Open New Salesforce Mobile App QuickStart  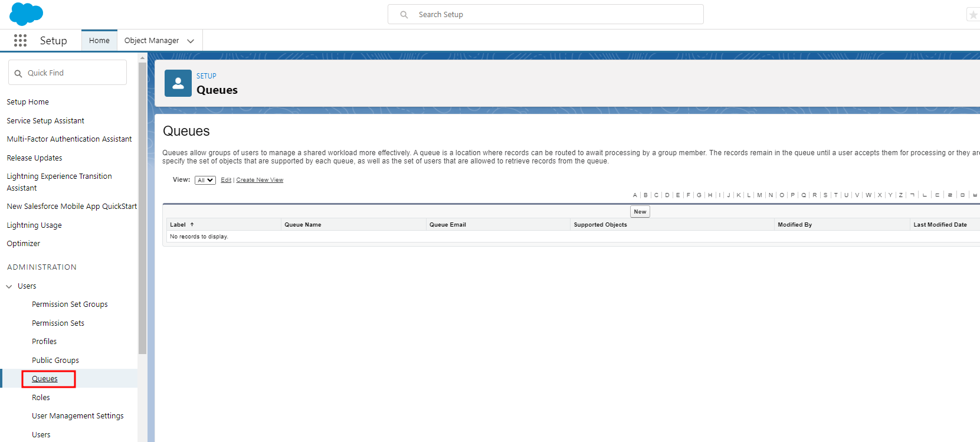click(71, 207)
